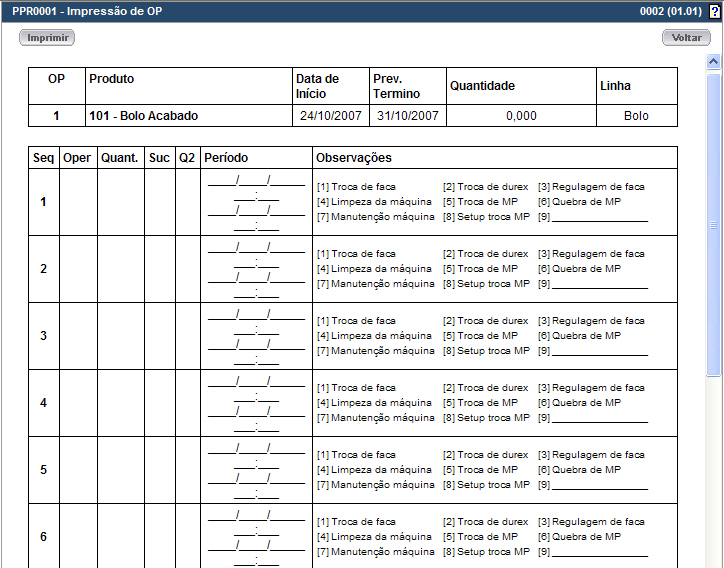724x568 pixels.
Task: Choose '[4] Limpeza da máquina' in Seq 3 row
Action: (x=374, y=336)
